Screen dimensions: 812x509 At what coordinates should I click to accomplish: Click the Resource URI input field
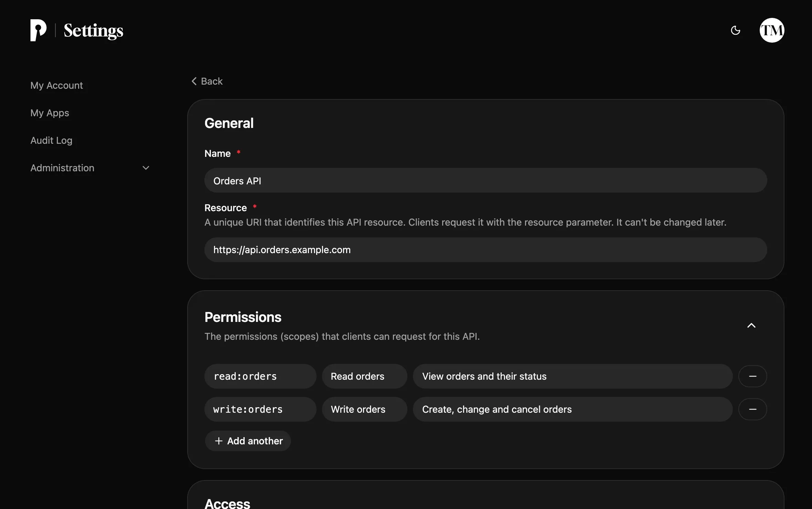[485, 250]
